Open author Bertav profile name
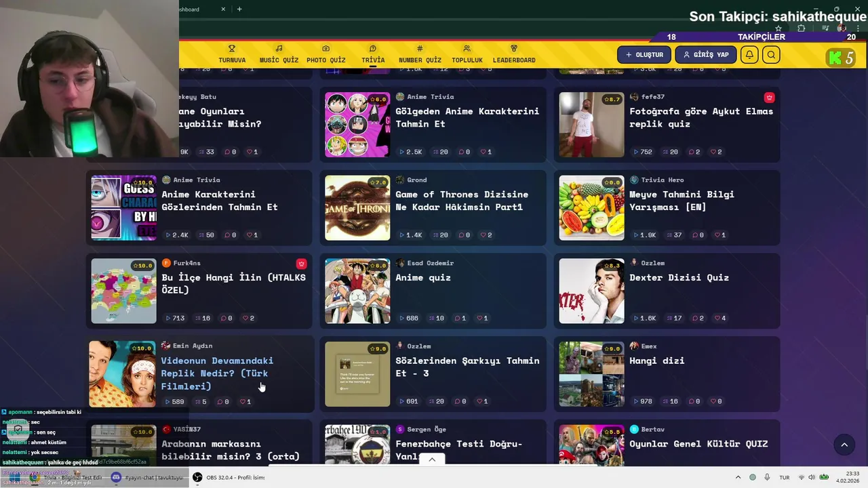 [x=652, y=429]
